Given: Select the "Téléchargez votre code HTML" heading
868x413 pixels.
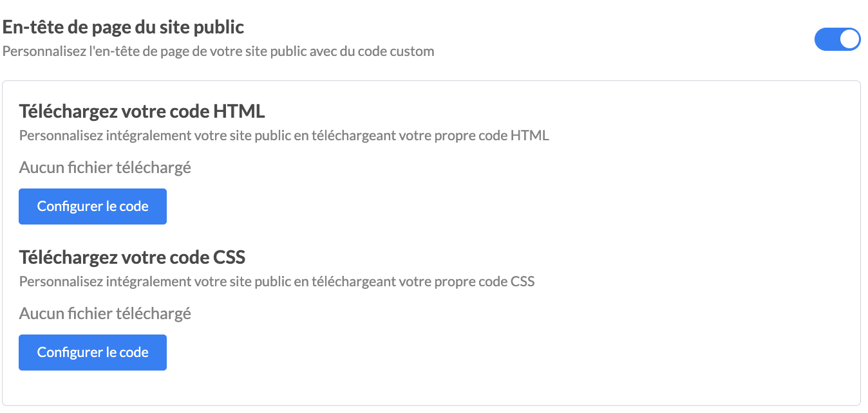Looking at the screenshot, I should pyautogui.click(x=142, y=111).
